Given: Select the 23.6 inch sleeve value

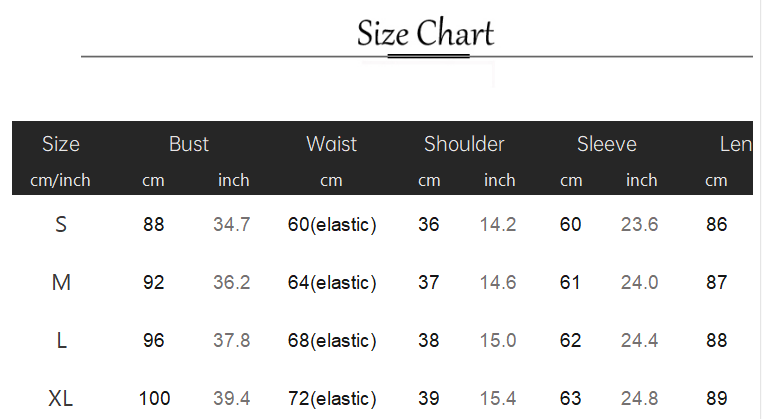Looking at the screenshot, I should [x=640, y=225].
